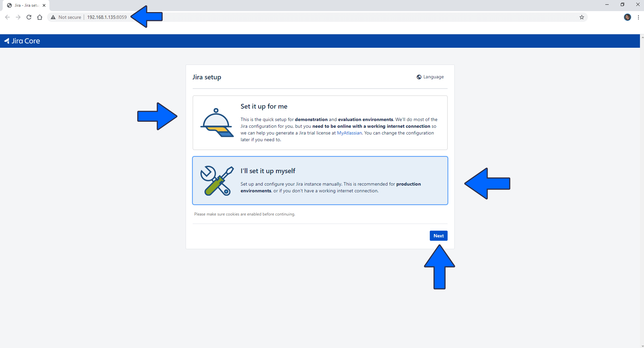The image size is (644, 348).
Task: Go back using the browser back arrow
Action: [x=7, y=17]
